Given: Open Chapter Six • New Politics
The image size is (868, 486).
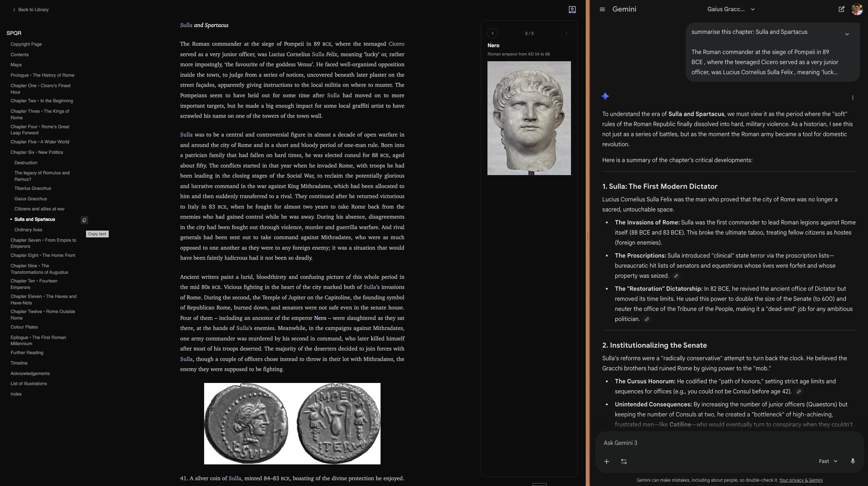Looking at the screenshot, I should 37,152.
